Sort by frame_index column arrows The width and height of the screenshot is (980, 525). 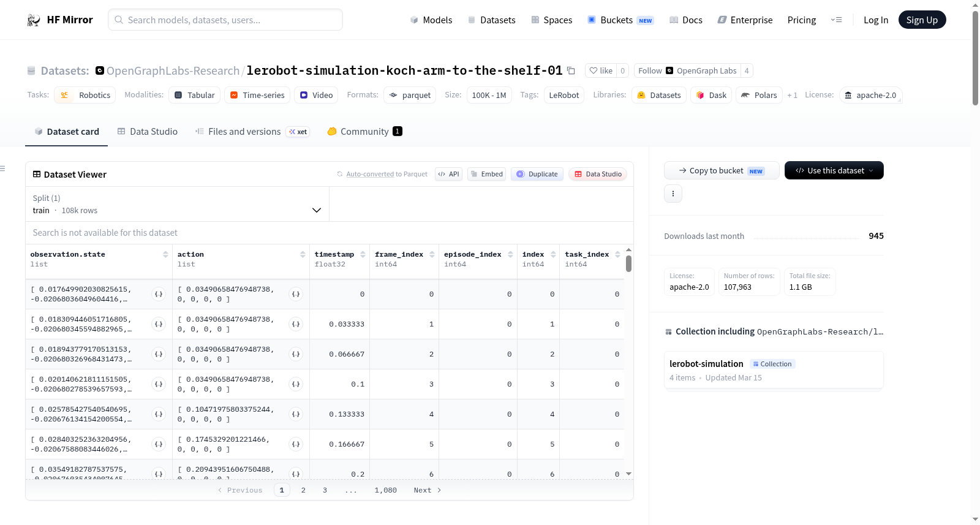pos(432,254)
